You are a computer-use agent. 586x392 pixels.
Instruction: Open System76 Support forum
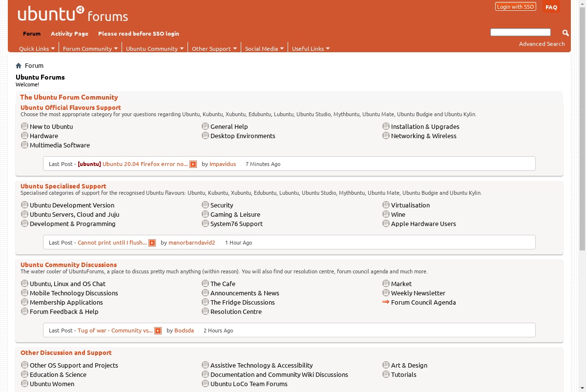(236, 224)
